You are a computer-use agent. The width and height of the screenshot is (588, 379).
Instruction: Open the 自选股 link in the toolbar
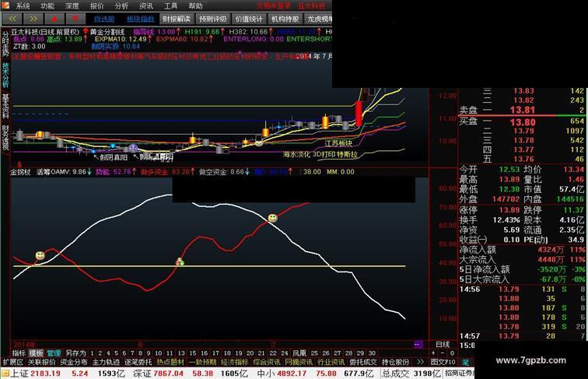coord(104,19)
